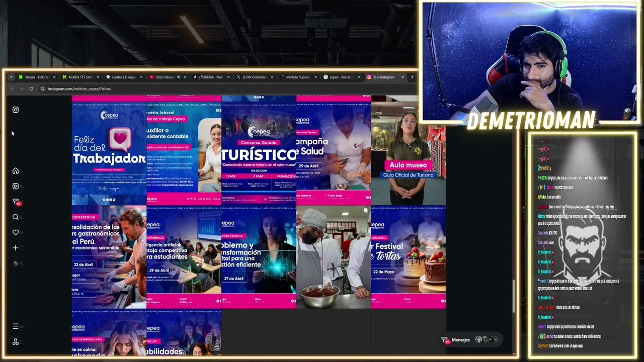Click the Meta apps icon at the sidebar bottom
Screen dimensions: 644x362
(16, 342)
